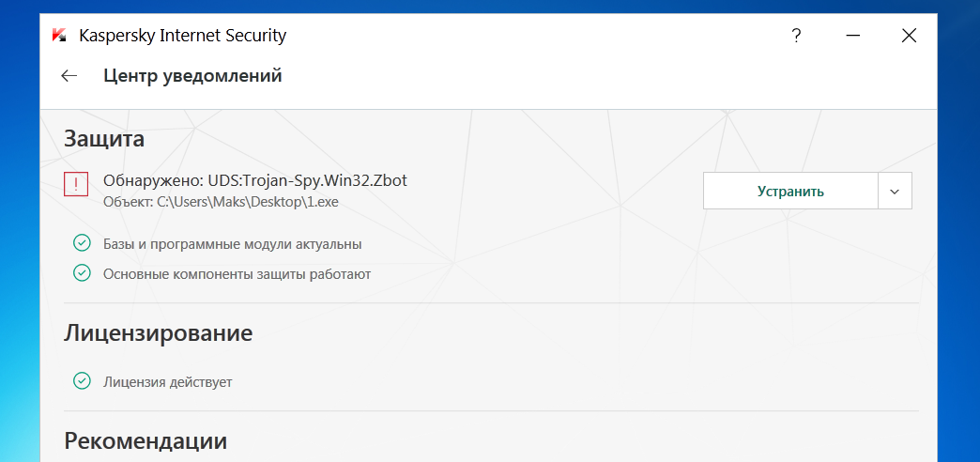
Task: Click detected Trojan-Spy.Win32.Zbot threat title
Action: pyautogui.click(x=255, y=180)
